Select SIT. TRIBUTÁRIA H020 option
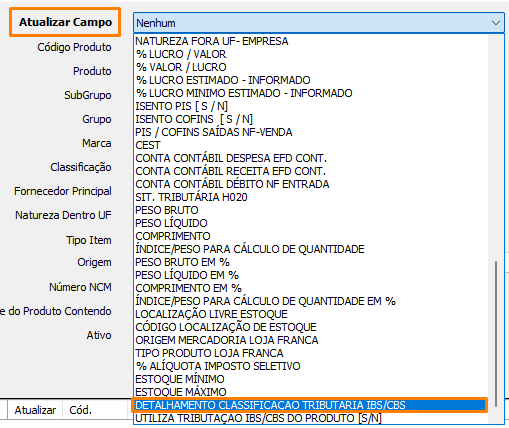 pyautogui.click(x=311, y=197)
